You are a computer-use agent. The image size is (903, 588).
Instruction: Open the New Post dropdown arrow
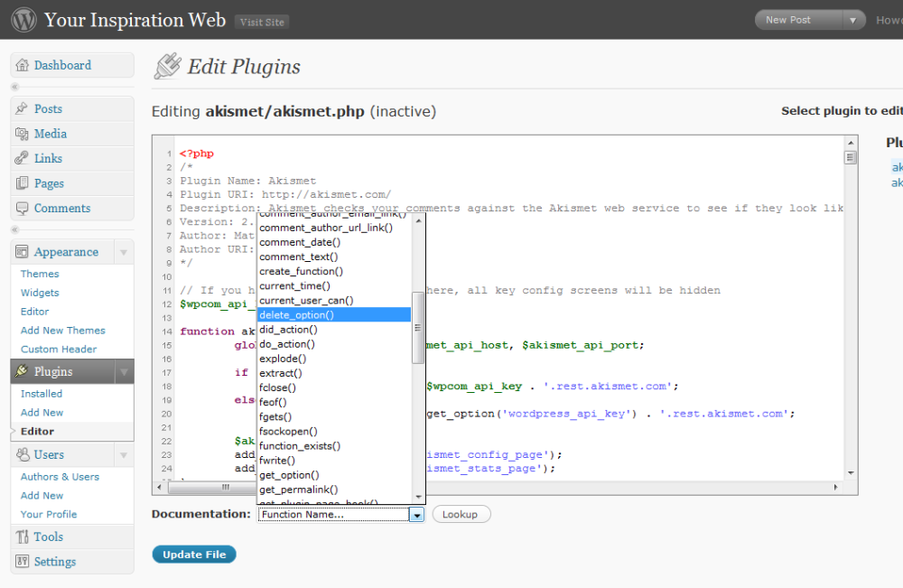(x=853, y=20)
